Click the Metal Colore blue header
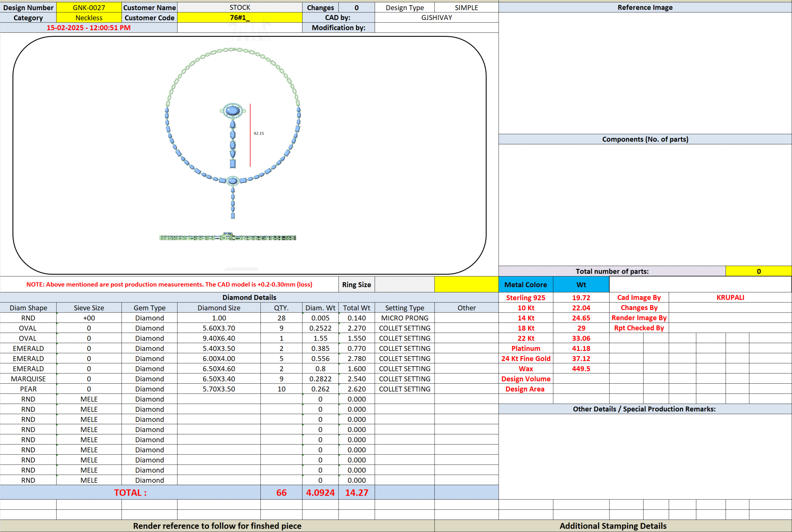 click(x=526, y=285)
